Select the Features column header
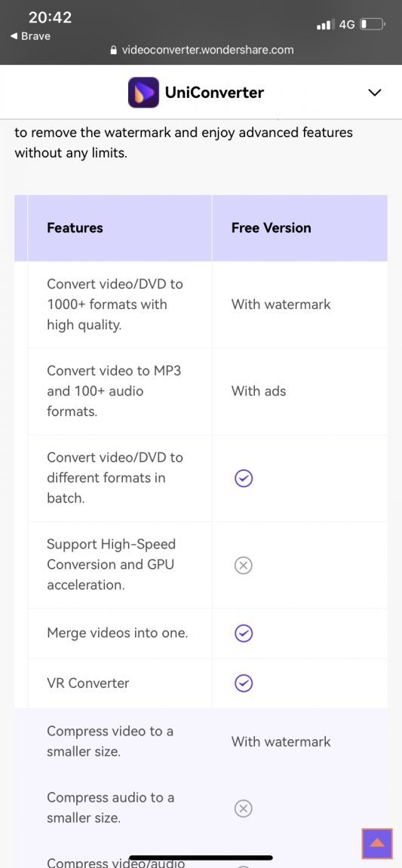 (75, 228)
